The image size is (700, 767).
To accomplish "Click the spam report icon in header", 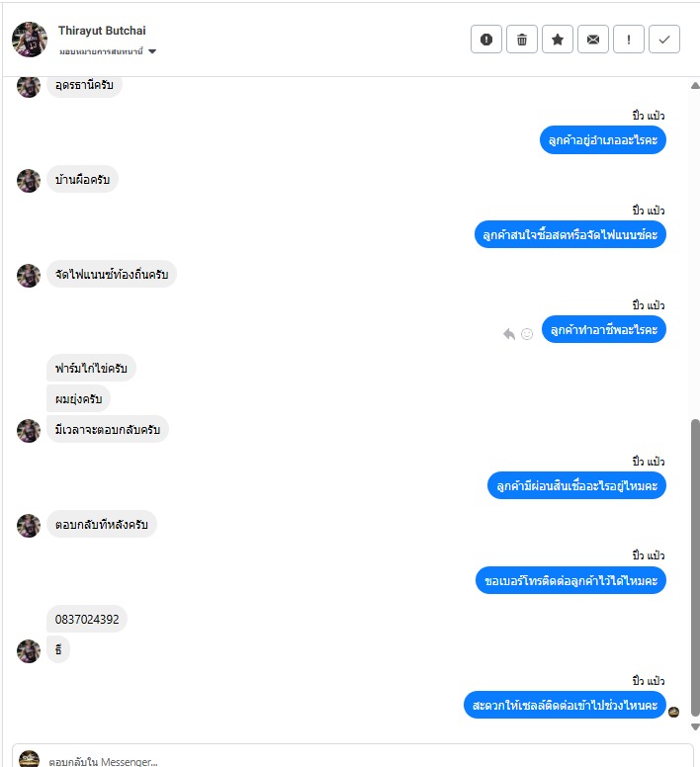I will click(x=486, y=40).
